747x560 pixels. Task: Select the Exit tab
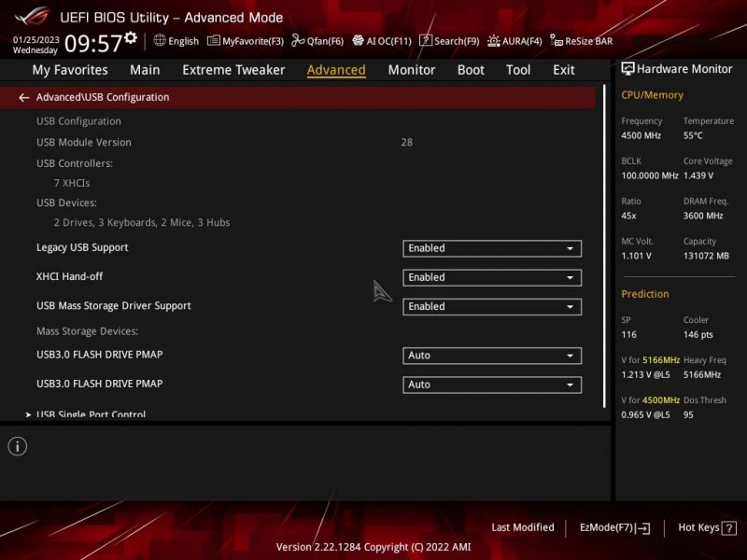point(564,70)
